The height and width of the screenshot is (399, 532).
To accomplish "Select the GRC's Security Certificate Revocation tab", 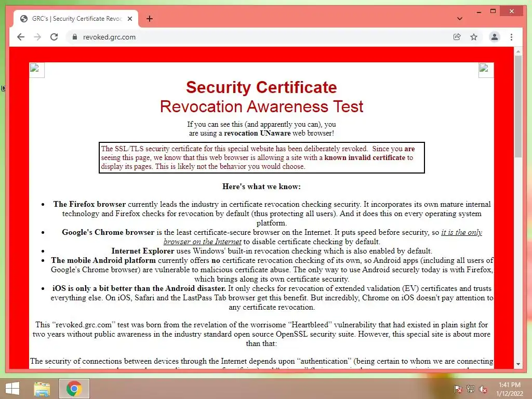I will point(76,19).
